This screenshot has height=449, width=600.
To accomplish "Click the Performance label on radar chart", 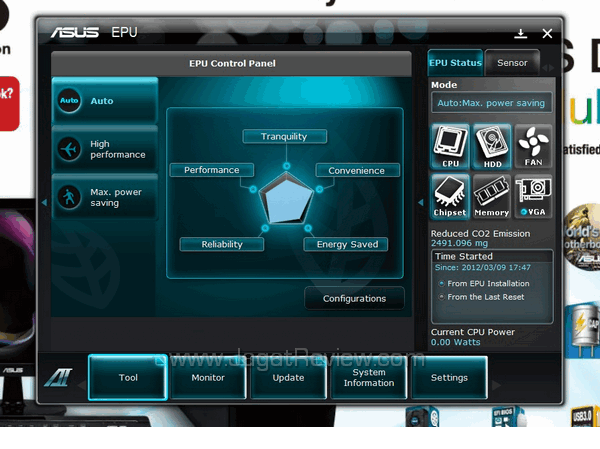I will click(212, 170).
